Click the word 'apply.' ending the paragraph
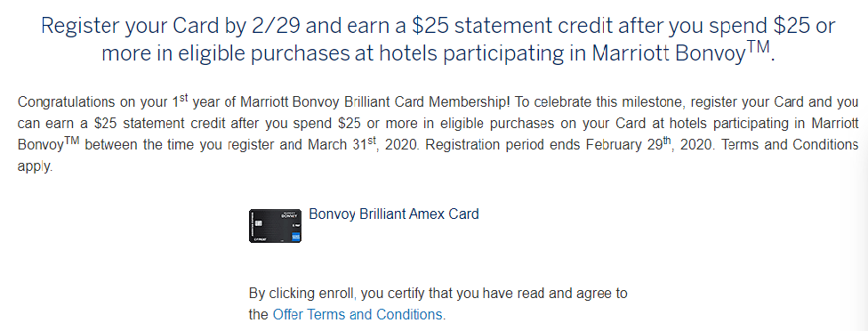 click(x=35, y=166)
